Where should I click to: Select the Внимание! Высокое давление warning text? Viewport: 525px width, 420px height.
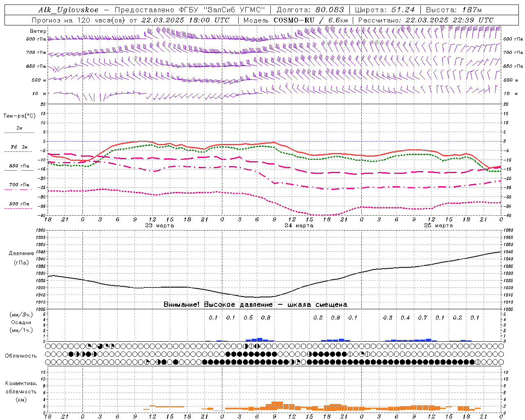coord(256,305)
